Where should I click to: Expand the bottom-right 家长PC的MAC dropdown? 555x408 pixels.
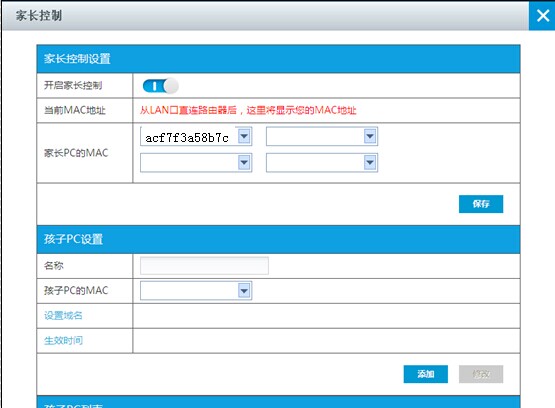pyautogui.click(x=370, y=163)
